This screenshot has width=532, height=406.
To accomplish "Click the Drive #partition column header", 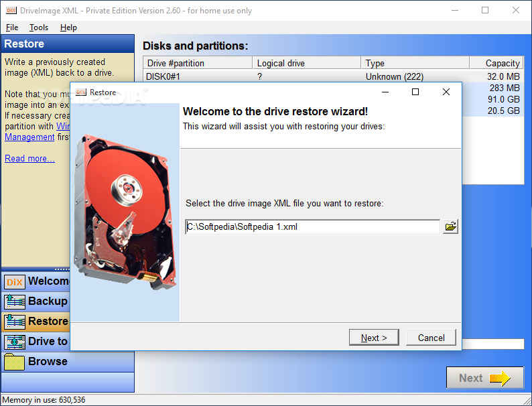I will pyautogui.click(x=198, y=63).
